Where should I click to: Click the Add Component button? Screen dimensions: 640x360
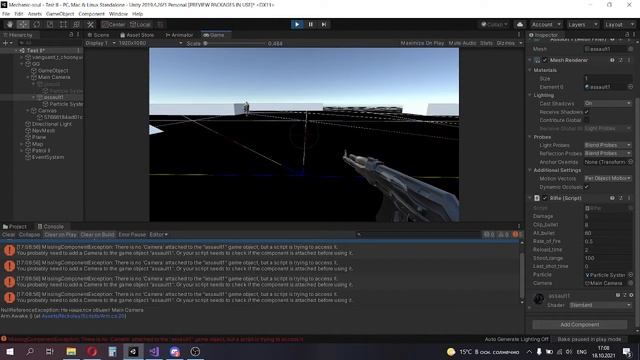click(x=580, y=325)
